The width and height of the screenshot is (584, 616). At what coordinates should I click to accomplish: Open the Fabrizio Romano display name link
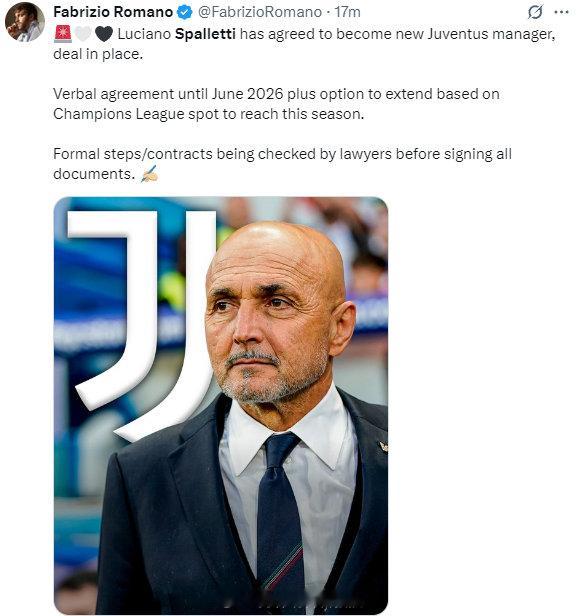pyautogui.click(x=113, y=12)
